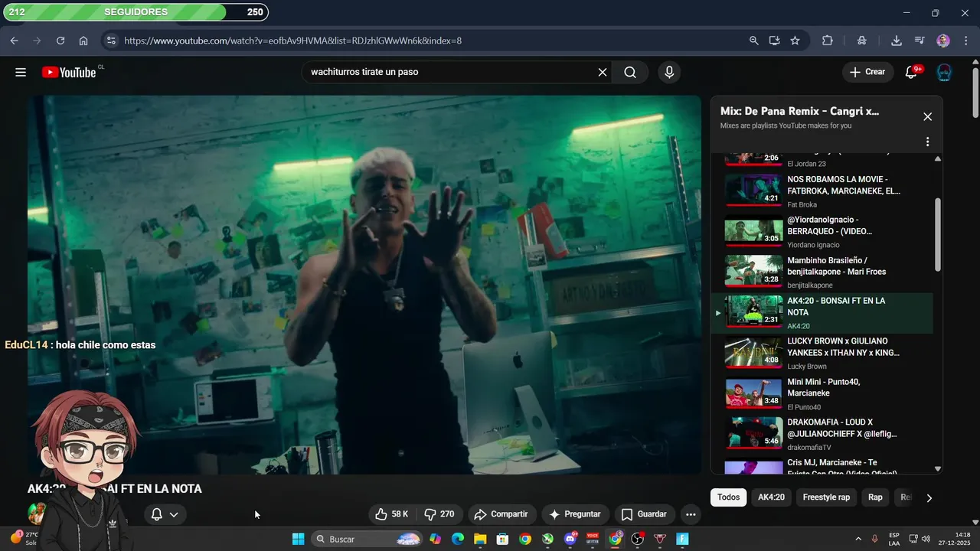This screenshot has width=980, height=551.
Task: Select the Freestyle rap chip
Action: coord(826,497)
